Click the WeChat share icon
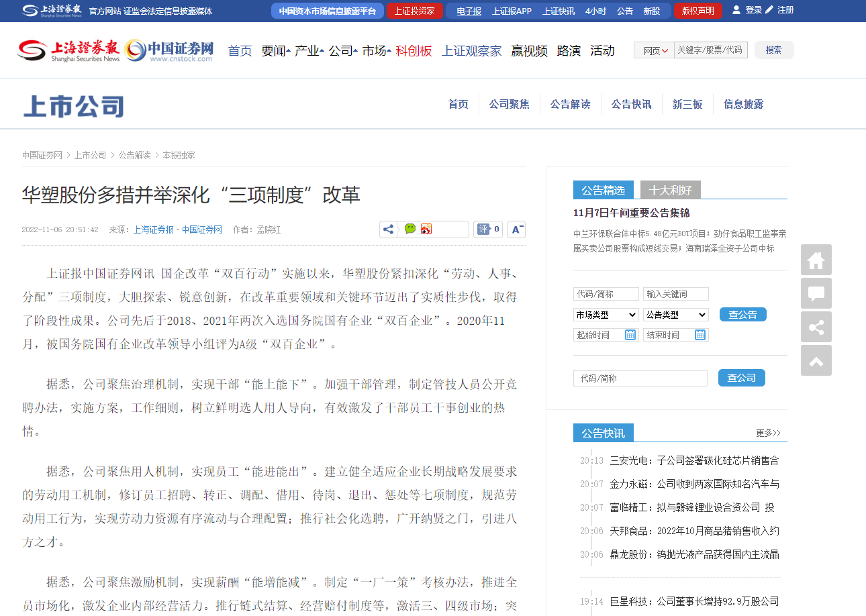Viewport: 866px width, 616px height. [410, 229]
